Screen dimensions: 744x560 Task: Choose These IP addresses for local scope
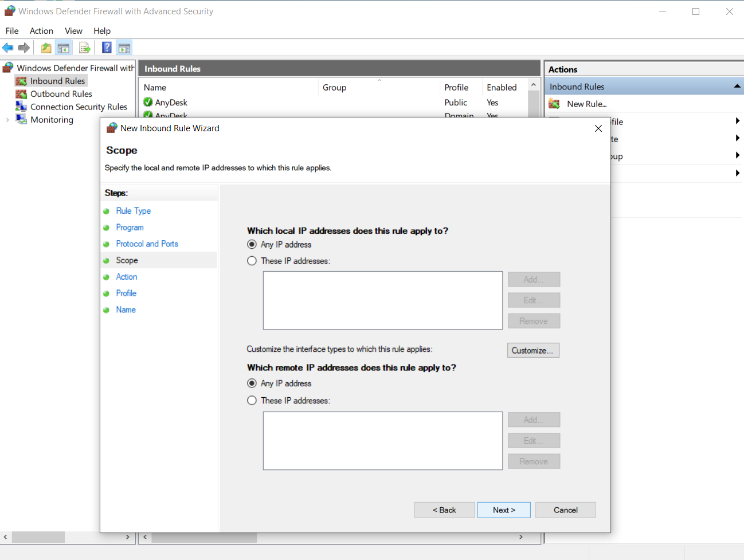(x=252, y=260)
